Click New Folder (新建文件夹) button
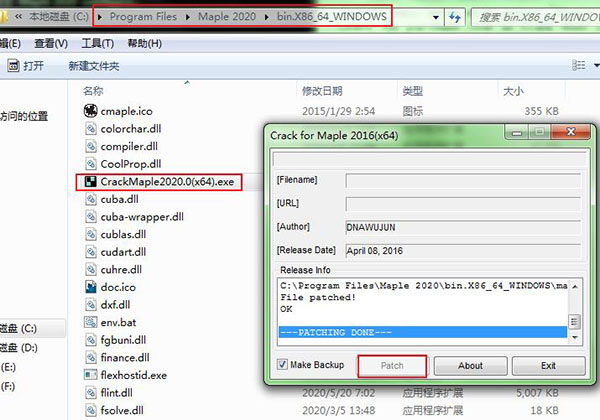 click(94, 66)
